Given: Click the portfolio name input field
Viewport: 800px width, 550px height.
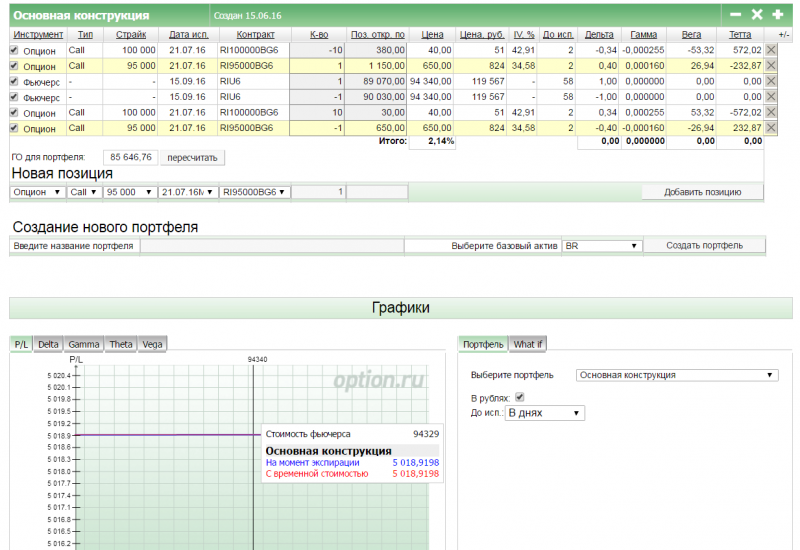Looking at the screenshot, I should tap(270, 245).
